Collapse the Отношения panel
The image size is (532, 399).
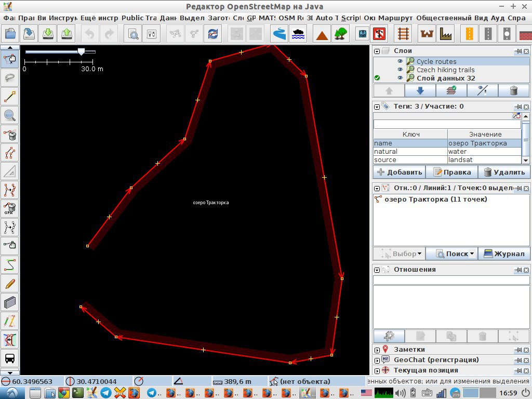click(377, 270)
